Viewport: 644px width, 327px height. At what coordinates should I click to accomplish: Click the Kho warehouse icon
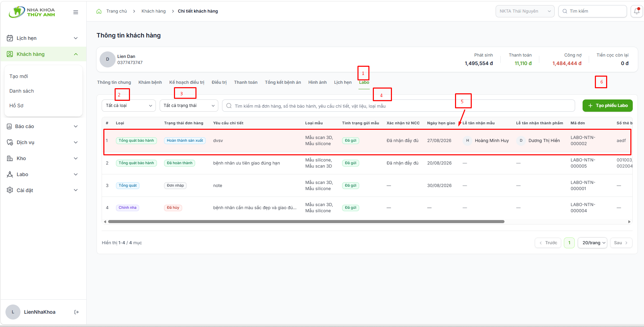point(10,158)
